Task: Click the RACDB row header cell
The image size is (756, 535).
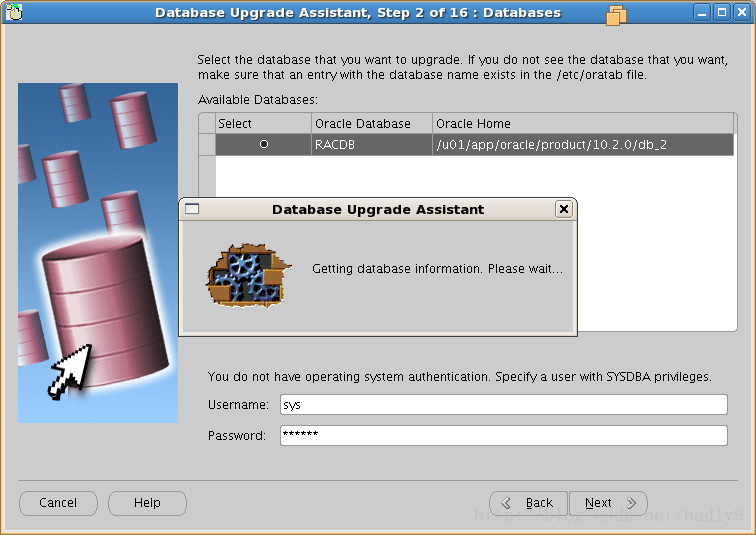Action: [207, 145]
